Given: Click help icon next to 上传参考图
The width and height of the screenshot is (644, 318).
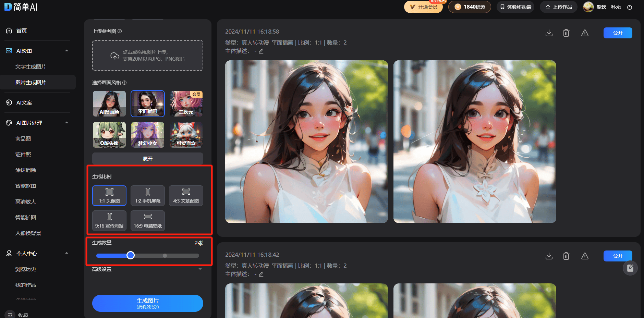Looking at the screenshot, I should pos(120,31).
